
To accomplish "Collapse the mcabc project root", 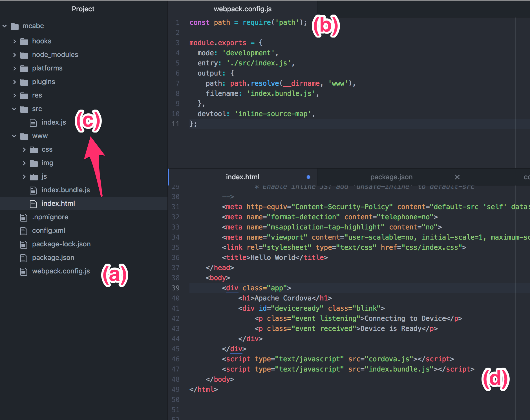I will click(x=5, y=26).
